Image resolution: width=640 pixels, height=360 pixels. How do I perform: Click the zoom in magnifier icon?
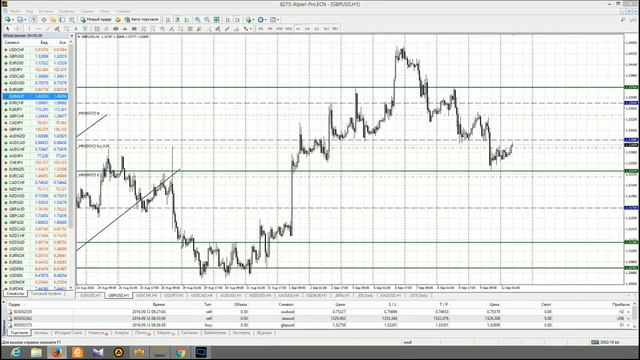coord(198,19)
